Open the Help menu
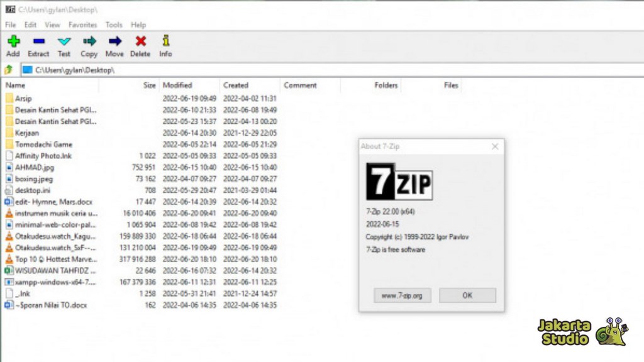 (138, 25)
